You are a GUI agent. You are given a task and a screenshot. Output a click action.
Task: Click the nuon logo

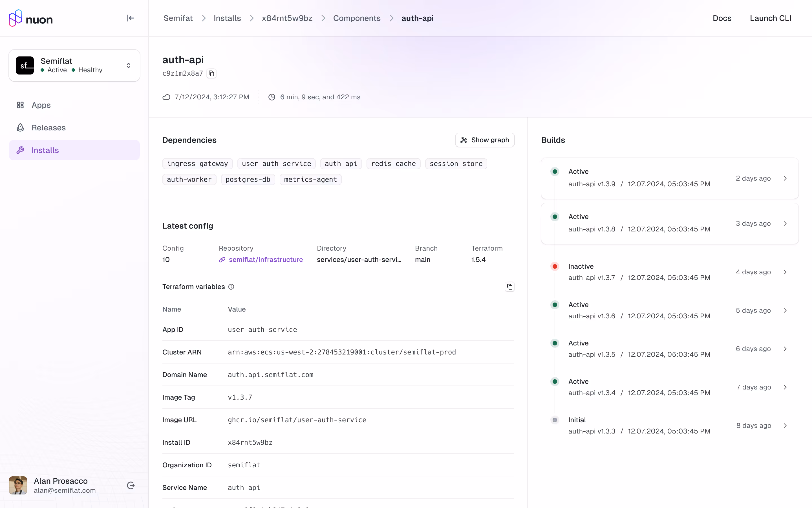tap(30, 18)
